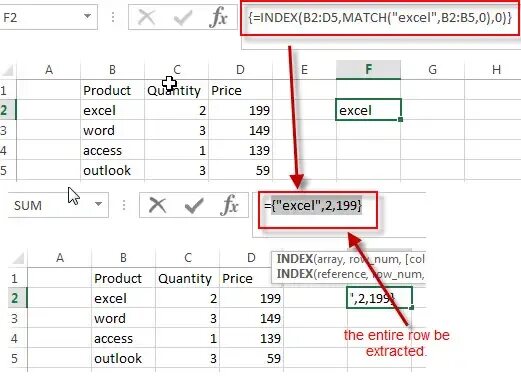Cancel the edit with the lower X icon
The image size is (521, 376).
(x=157, y=205)
